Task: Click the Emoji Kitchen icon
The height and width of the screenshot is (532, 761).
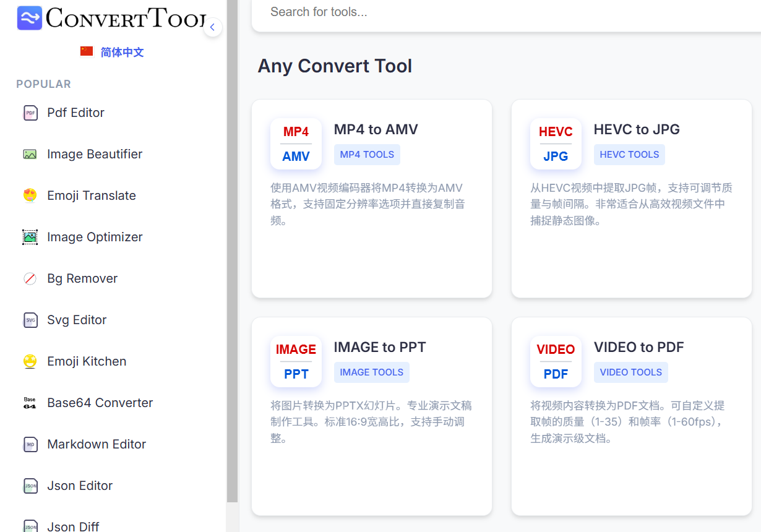Action: coord(30,361)
